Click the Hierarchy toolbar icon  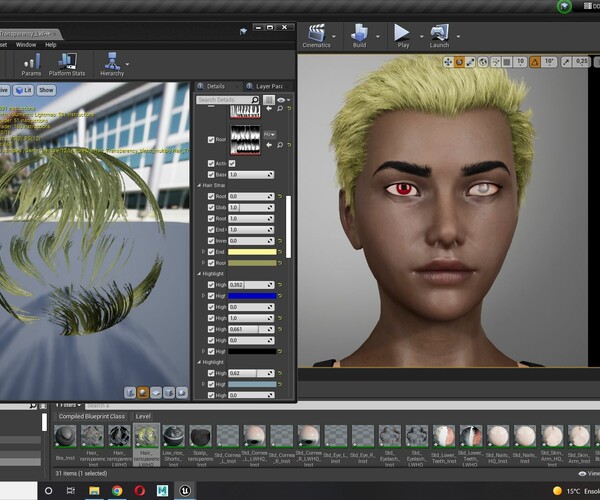(112, 61)
